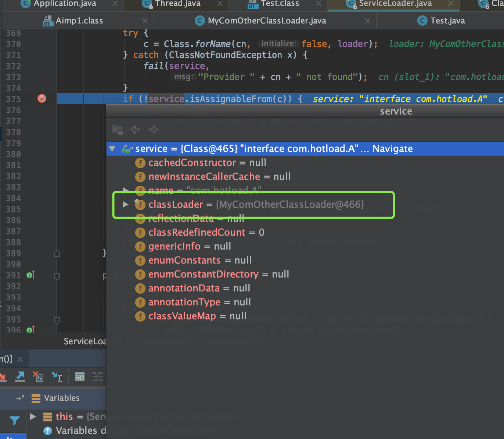Click the debugger layout settings icon
The width and height of the screenshot is (504, 439).
[98, 377]
